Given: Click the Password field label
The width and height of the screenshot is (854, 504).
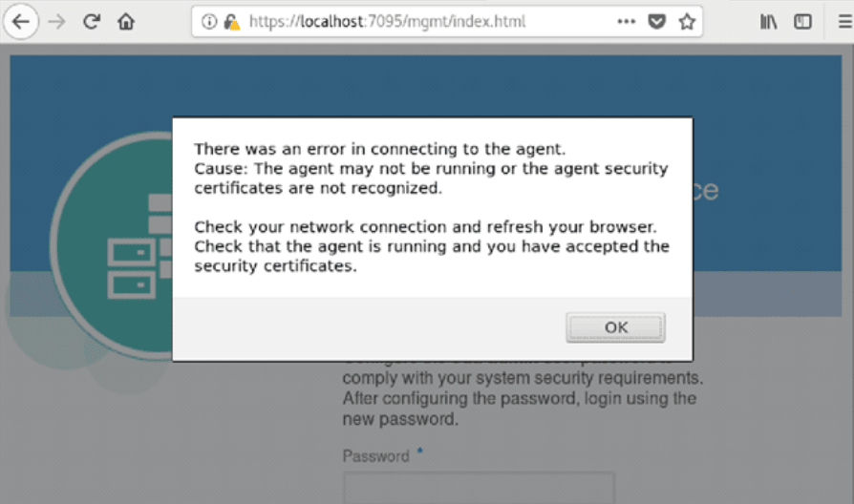Looking at the screenshot, I should coord(376,456).
